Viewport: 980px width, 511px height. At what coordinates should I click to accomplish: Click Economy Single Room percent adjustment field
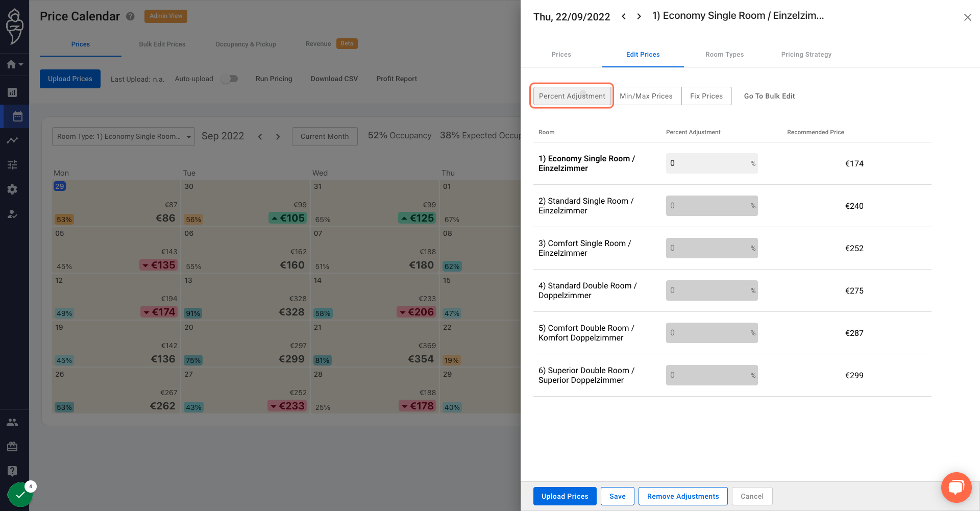coord(712,163)
